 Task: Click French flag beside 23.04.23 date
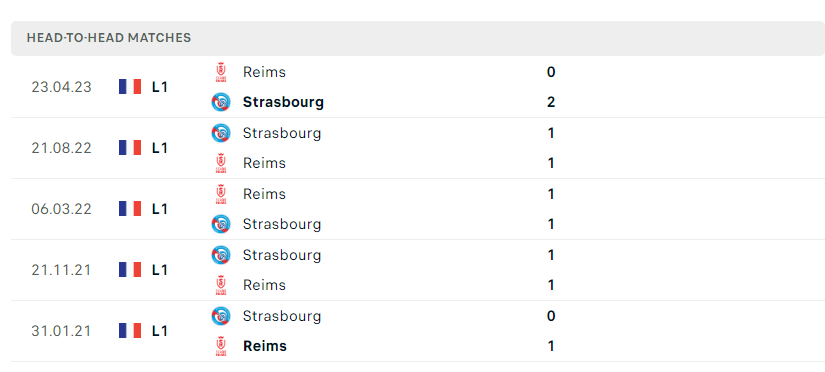tap(130, 87)
